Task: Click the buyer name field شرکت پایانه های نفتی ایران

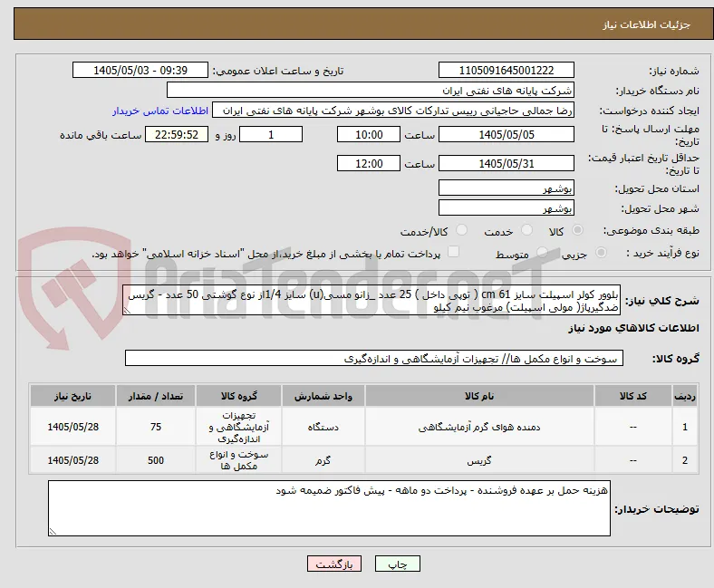Action: [371, 91]
